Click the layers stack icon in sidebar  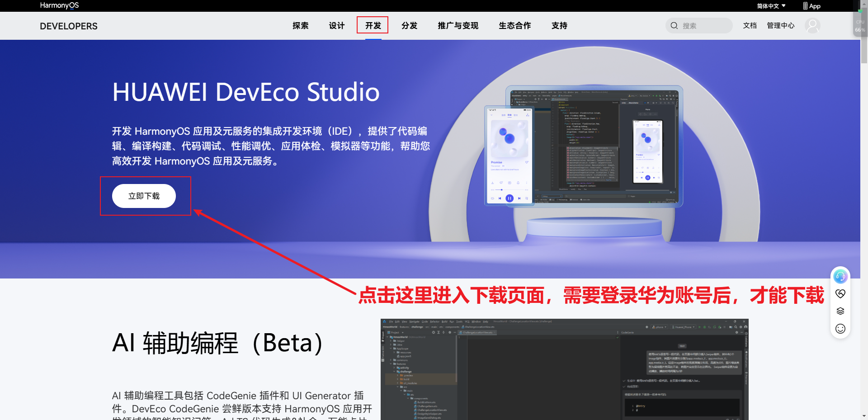(x=840, y=311)
